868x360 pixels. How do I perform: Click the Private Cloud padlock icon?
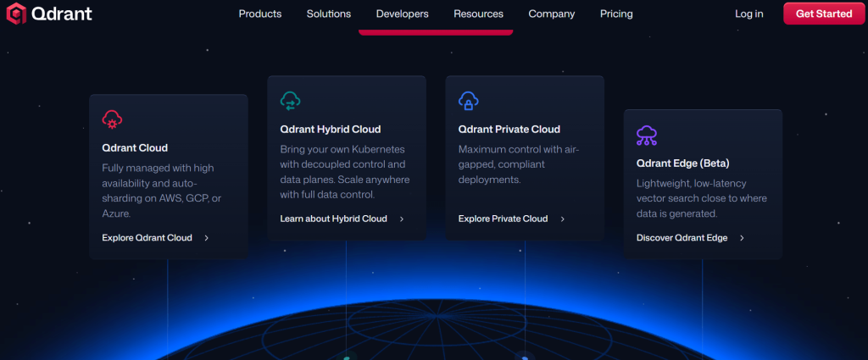(x=468, y=101)
